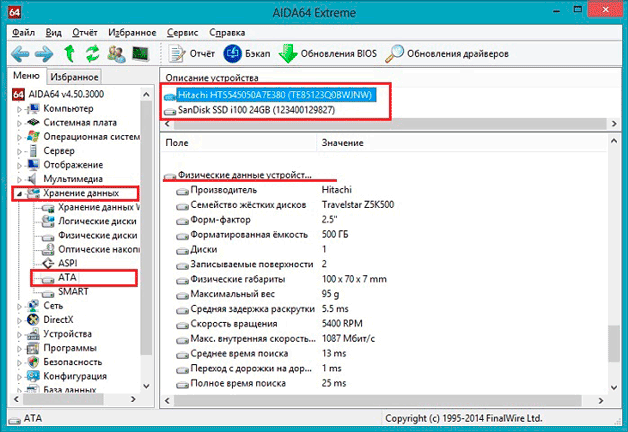Expand the DirectX tree node
This screenshot has height=432, width=628.
pyautogui.click(x=19, y=320)
